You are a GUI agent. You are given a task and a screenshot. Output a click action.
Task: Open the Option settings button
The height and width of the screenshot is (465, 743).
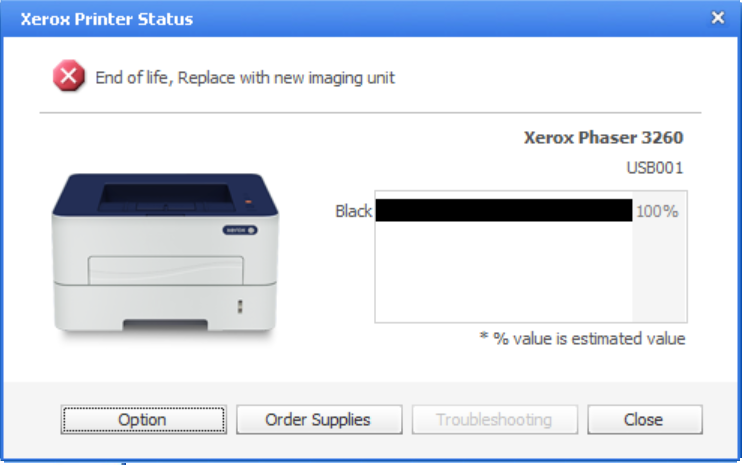point(144,419)
